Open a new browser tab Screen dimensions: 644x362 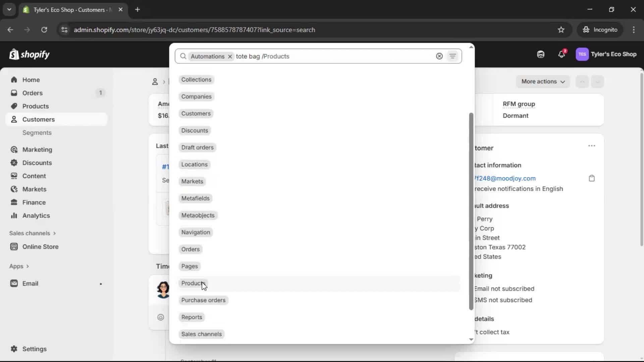138,10
